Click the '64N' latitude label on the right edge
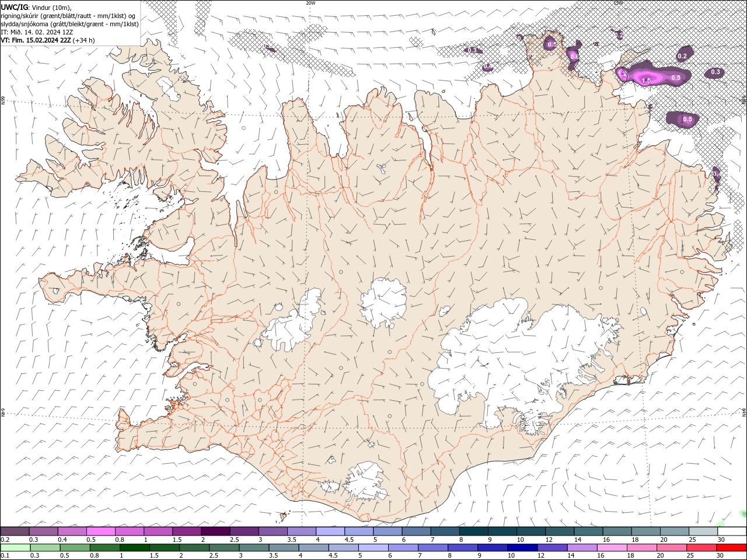This screenshot has height=560, width=747. [x=744, y=412]
